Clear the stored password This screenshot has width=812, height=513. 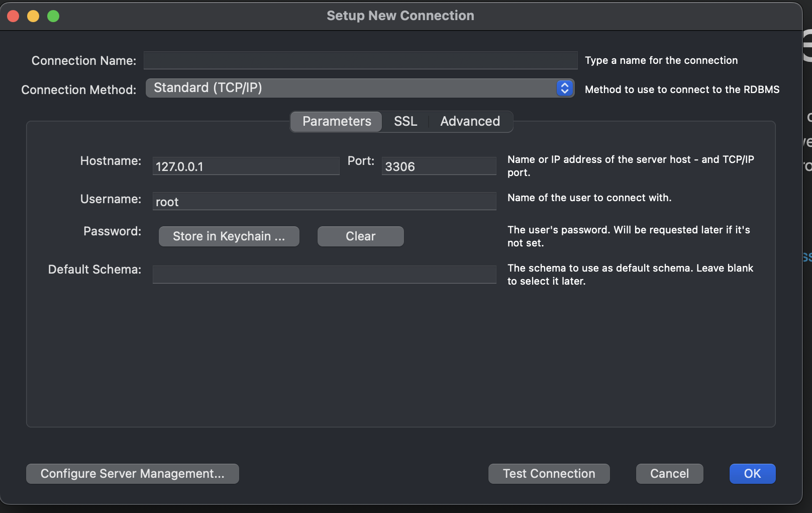(360, 236)
